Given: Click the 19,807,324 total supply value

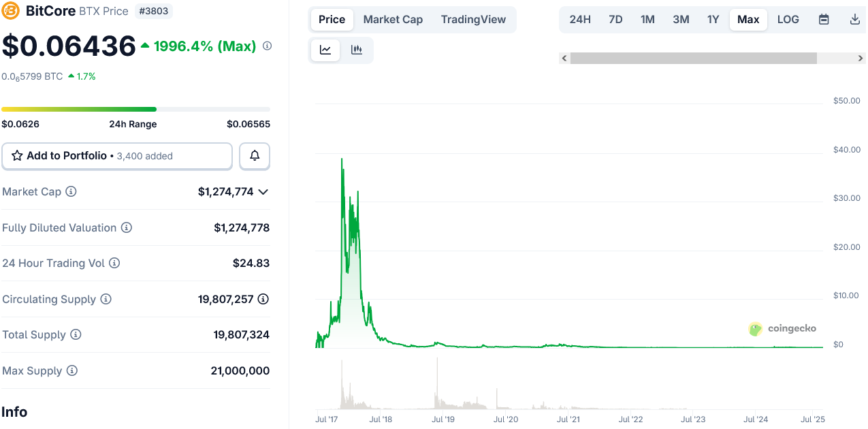Looking at the screenshot, I should (242, 335).
